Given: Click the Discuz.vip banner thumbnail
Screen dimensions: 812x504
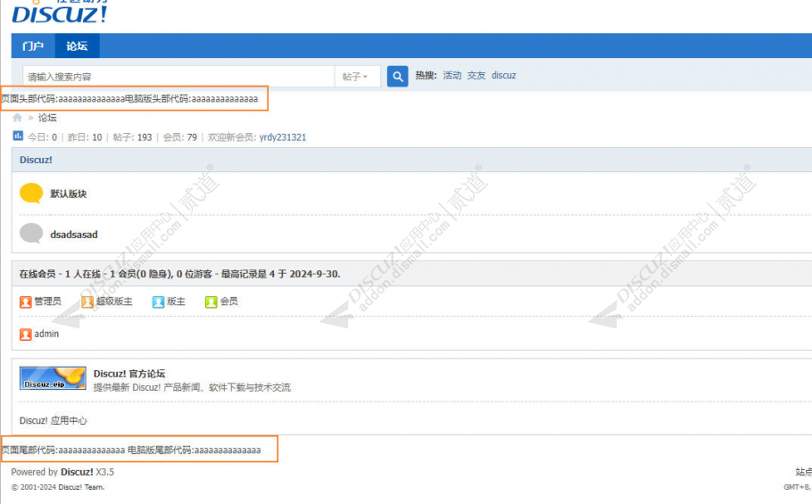Looking at the screenshot, I should coord(53,378).
